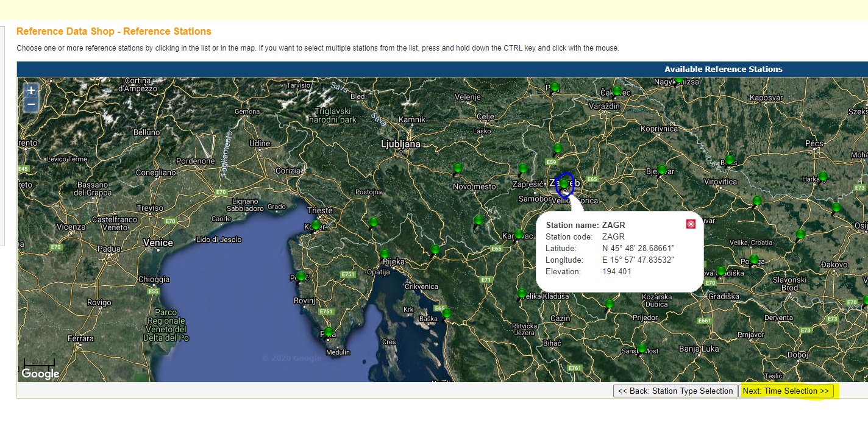The height and width of the screenshot is (437, 868).
Task: Close the ZAGR station info popup
Action: pos(691,224)
